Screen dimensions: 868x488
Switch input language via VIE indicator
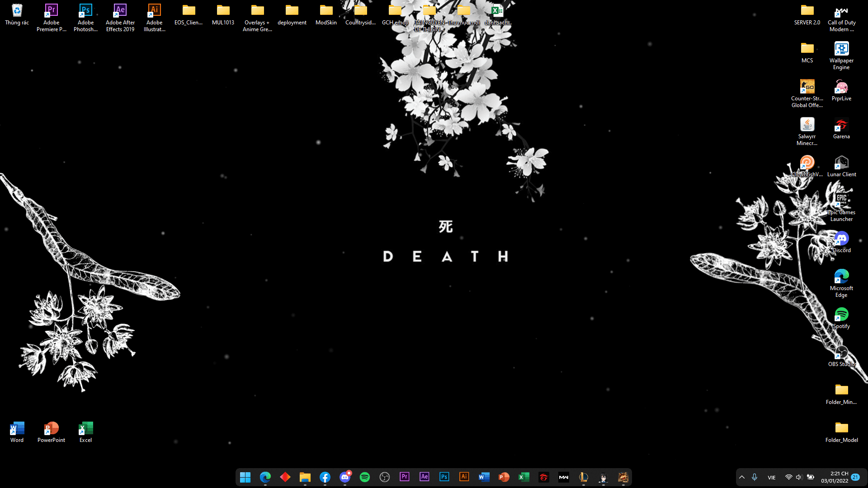[x=772, y=477]
